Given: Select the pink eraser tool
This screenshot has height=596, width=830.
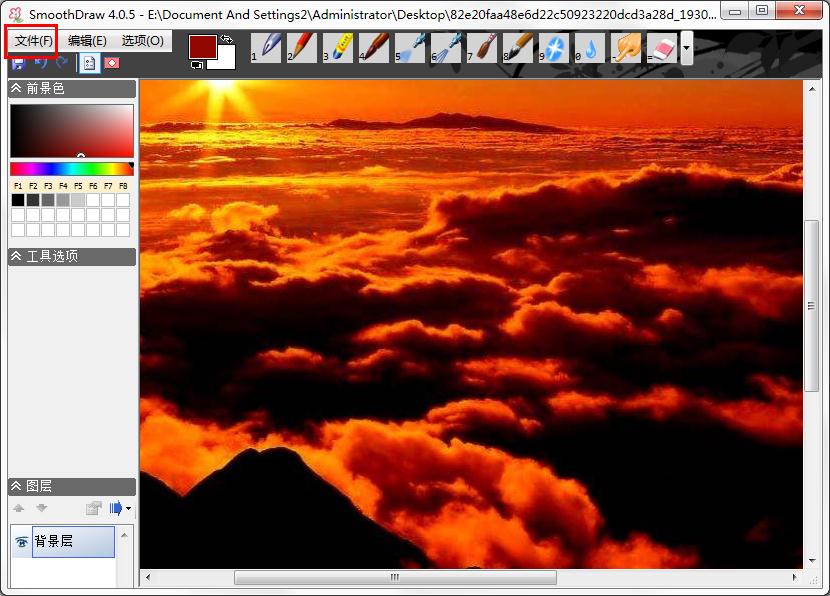Looking at the screenshot, I should point(663,47).
